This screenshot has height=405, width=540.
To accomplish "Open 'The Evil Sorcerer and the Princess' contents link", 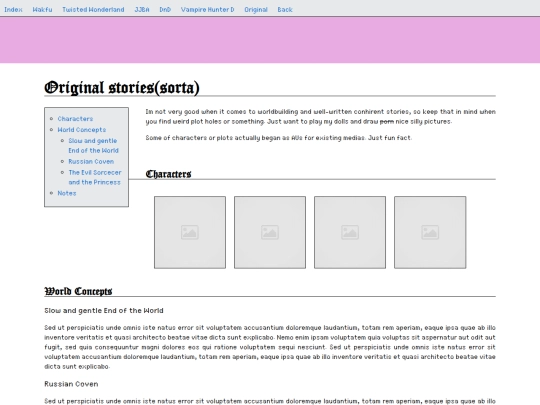I will click(95, 177).
